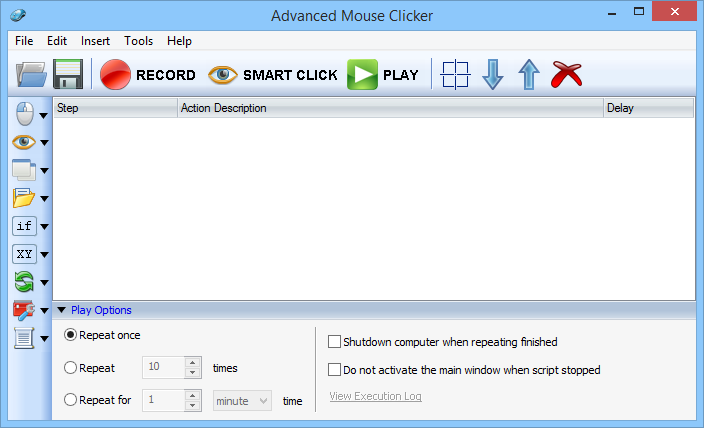
Task: Click the Step column header
Action: click(115, 108)
